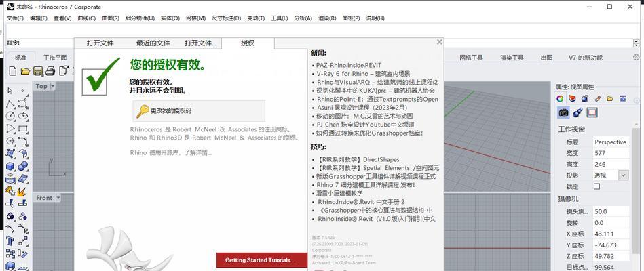Select the Polyline tool in left toolbar

(10, 103)
